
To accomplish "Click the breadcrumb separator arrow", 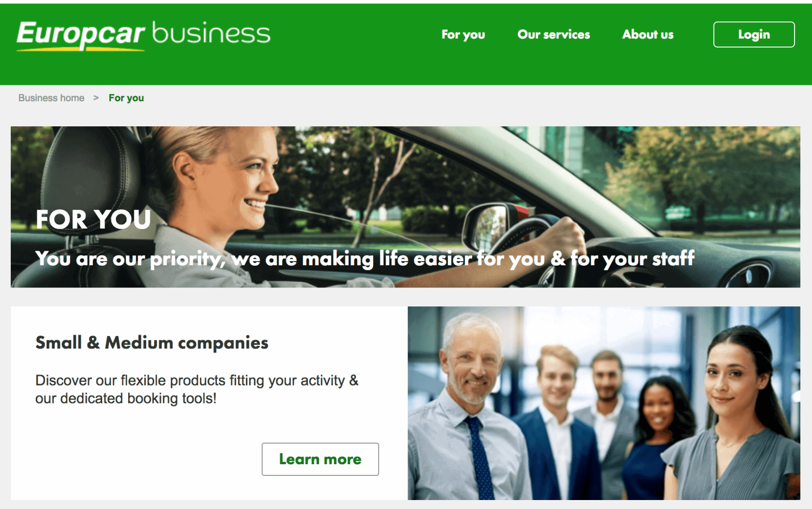I will point(96,98).
